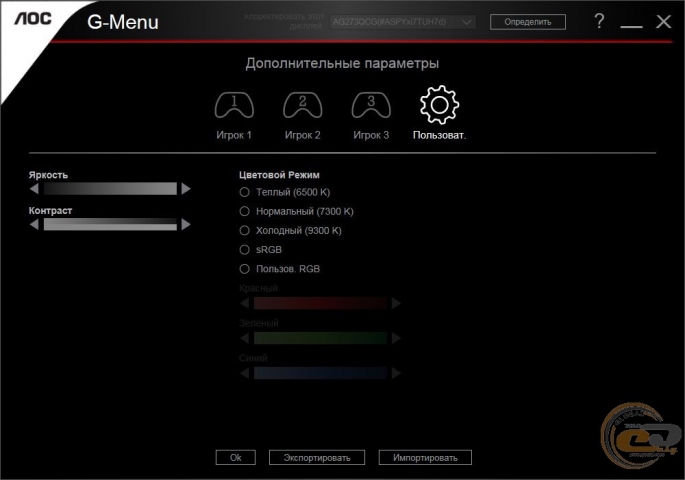
Task: Decrease Контраст with the left arrow
Action: [x=34, y=224]
